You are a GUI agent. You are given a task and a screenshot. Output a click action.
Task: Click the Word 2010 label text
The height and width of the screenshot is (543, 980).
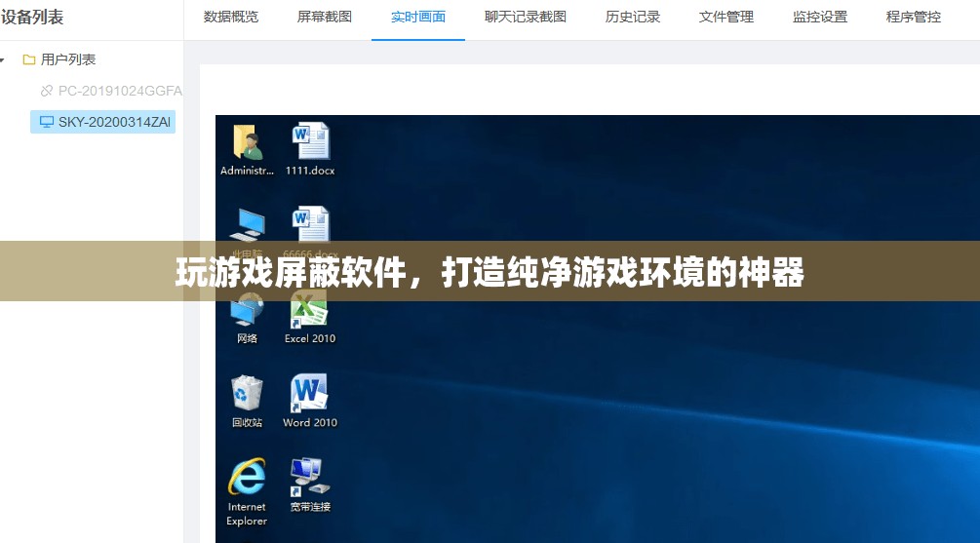pyautogui.click(x=310, y=422)
